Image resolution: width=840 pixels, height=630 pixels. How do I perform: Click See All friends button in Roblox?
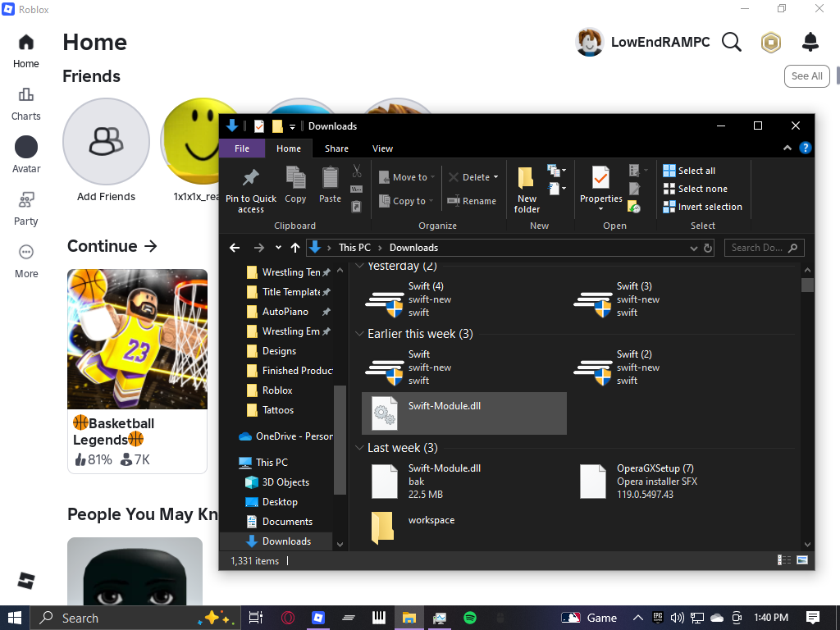tap(807, 76)
